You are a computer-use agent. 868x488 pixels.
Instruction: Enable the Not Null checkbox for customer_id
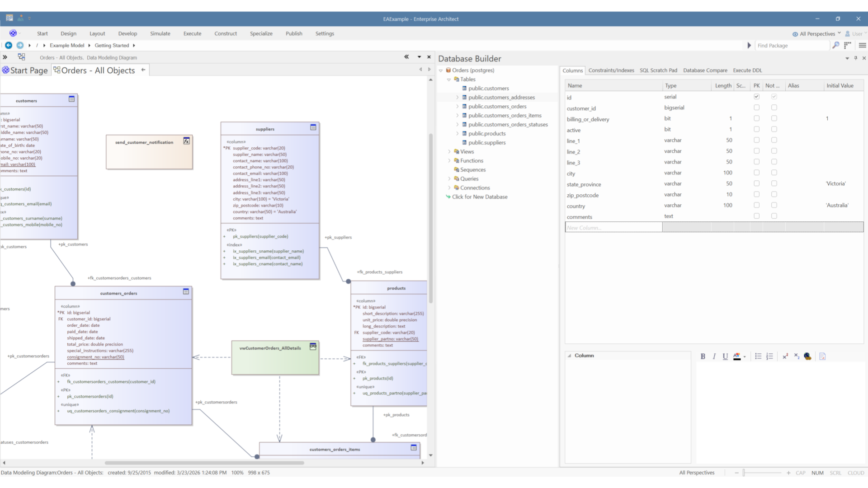coord(774,108)
